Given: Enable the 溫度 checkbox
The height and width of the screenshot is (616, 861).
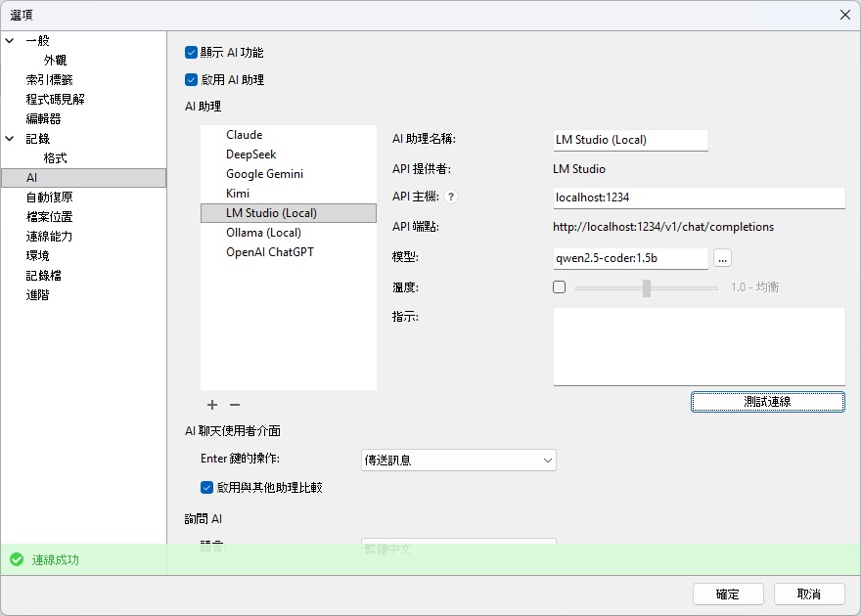Looking at the screenshot, I should (559, 286).
